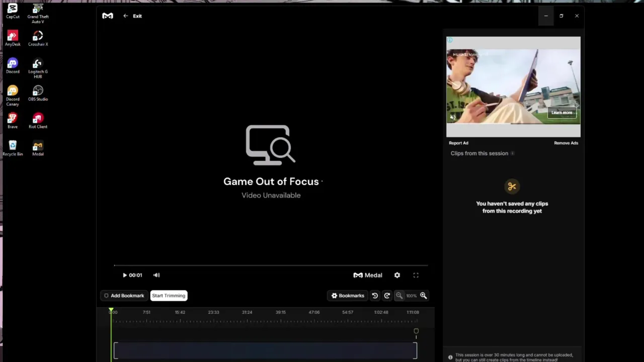Viewport: 644px width, 362px height.
Task: Click the session length warning info icon
Action: click(x=450, y=357)
